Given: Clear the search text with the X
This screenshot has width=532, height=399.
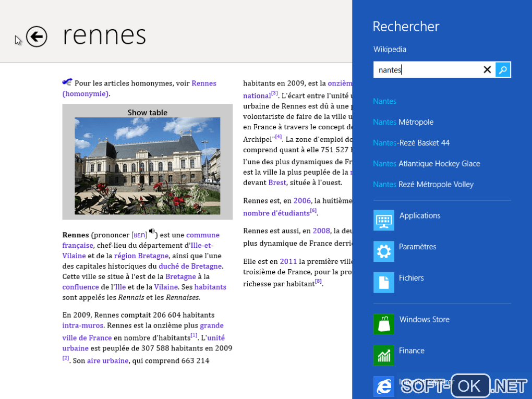Looking at the screenshot, I should (487, 70).
